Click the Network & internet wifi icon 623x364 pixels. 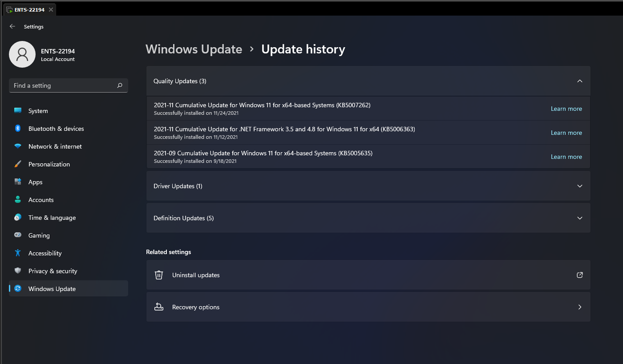click(18, 146)
